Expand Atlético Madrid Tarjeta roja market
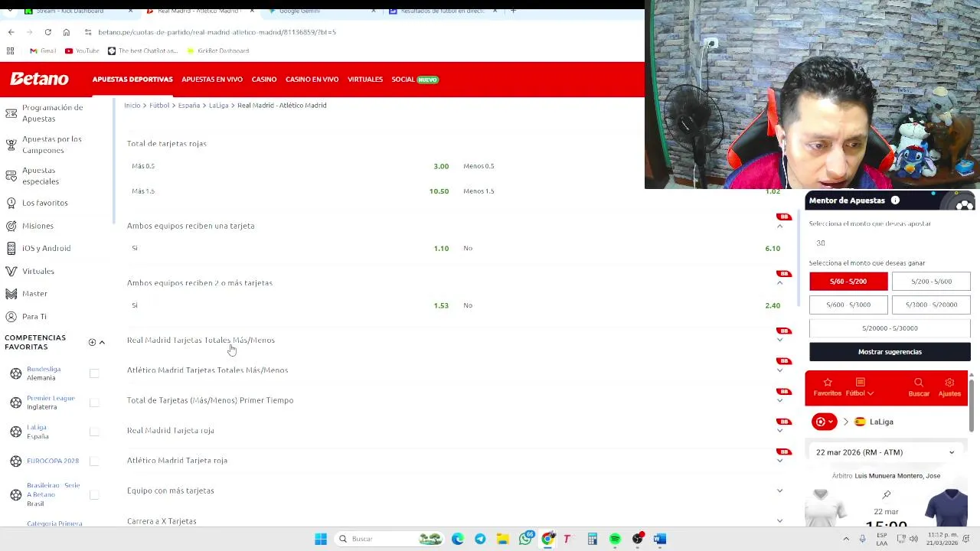This screenshot has height=551, width=980. tap(779, 461)
